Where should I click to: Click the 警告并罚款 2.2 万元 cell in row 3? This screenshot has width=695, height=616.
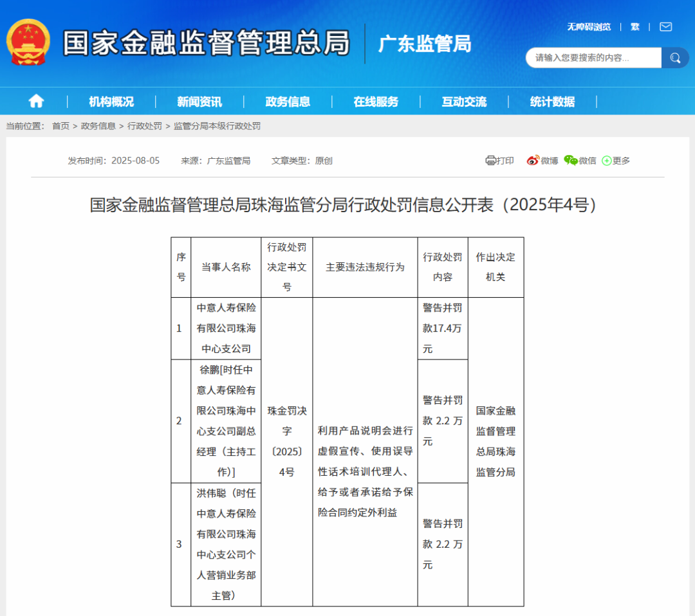click(x=443, y=544)
